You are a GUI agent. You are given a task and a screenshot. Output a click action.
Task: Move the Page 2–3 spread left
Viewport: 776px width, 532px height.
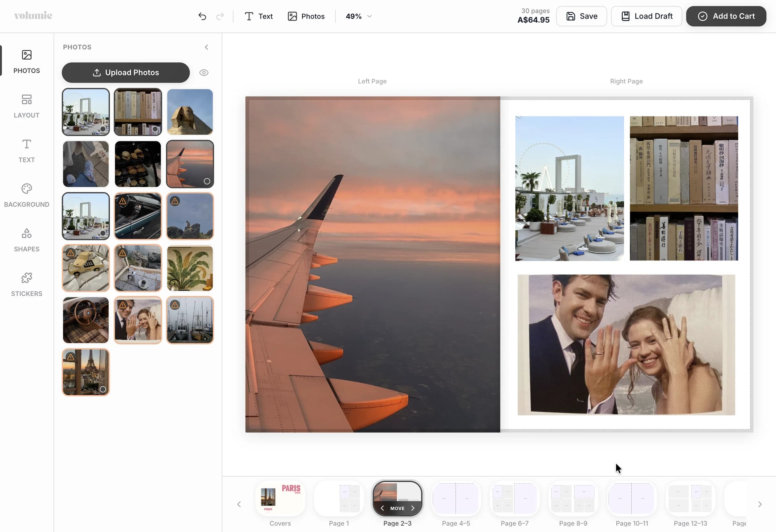pos(382,508)
